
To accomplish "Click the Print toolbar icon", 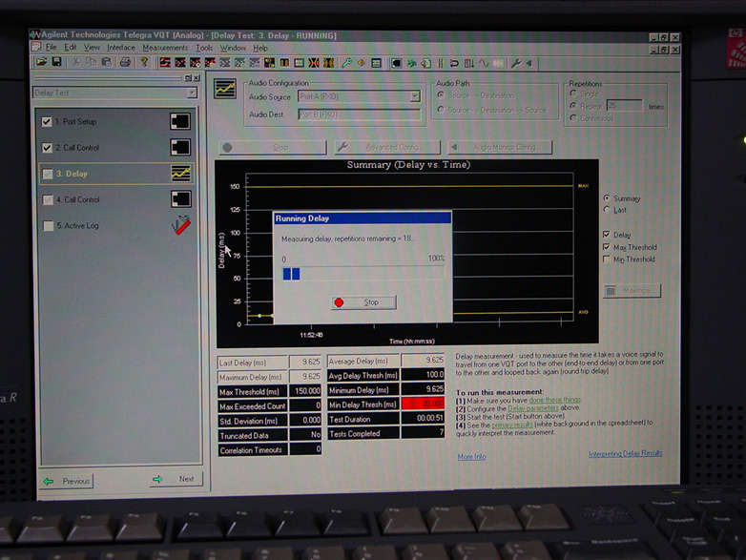I will point(125,62).
